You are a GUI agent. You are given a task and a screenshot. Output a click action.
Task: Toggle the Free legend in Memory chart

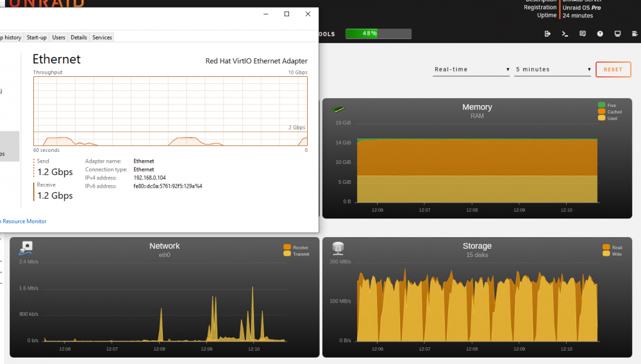606,105
